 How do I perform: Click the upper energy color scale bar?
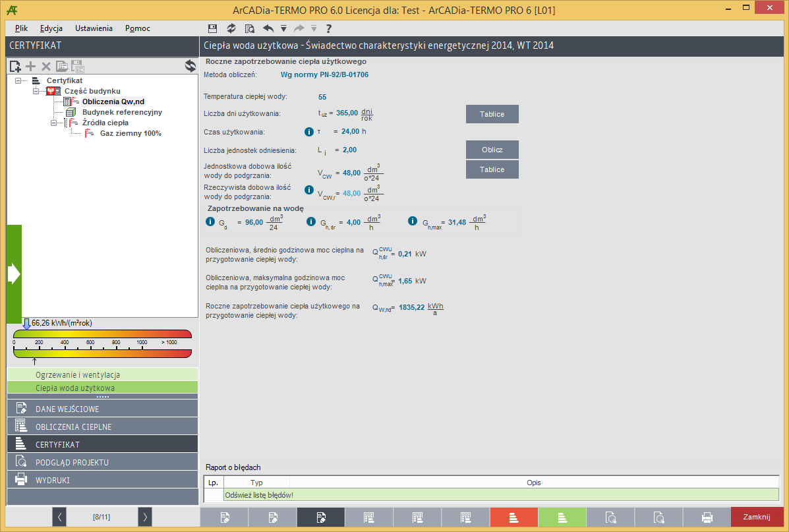(x=103, y=334)
